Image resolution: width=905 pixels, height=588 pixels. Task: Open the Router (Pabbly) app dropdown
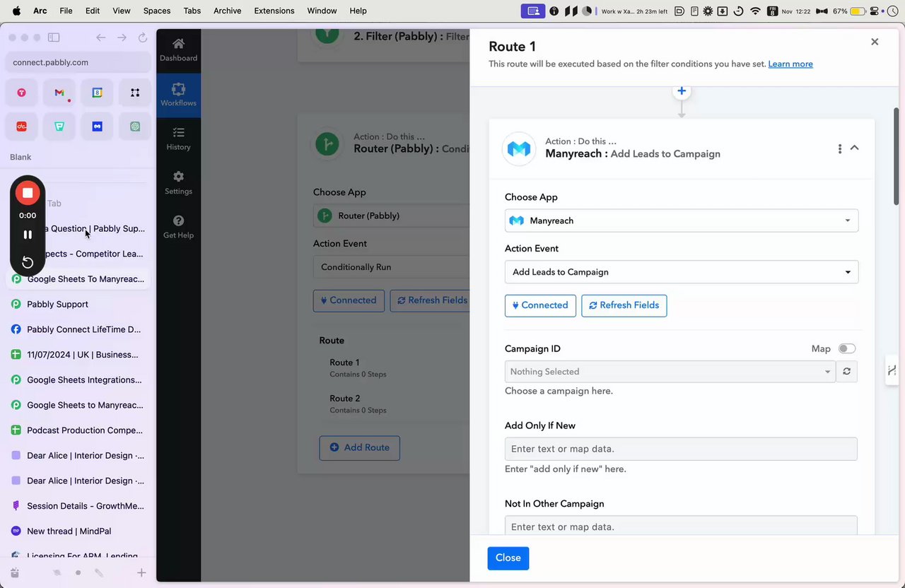pyautogui.click(x=391, y=216)
